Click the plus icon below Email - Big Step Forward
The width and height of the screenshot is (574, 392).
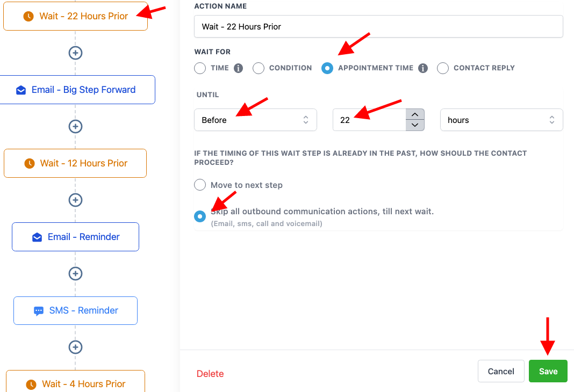[75, 126]
